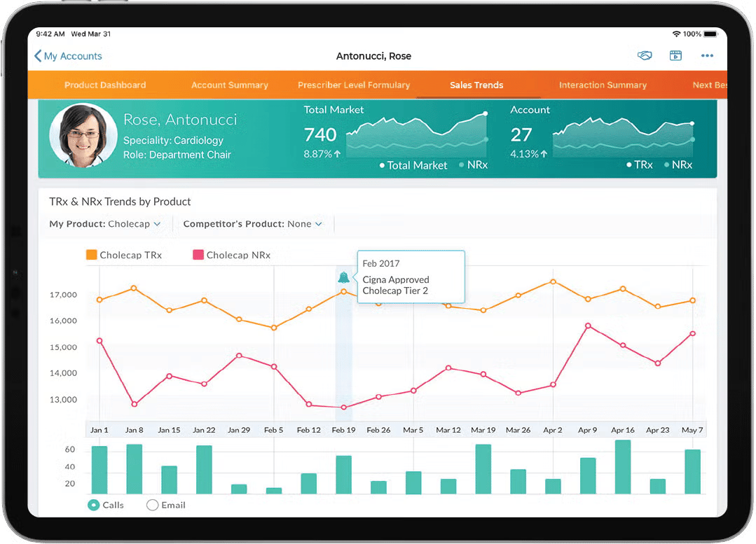
Task: Tap the Role: Department Chair text
Action: pos(177,155)
